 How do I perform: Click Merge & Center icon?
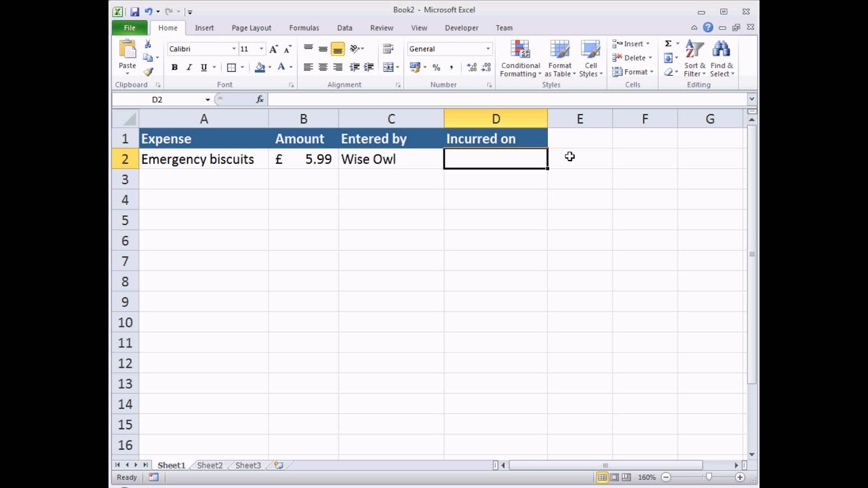coord(388,67)
